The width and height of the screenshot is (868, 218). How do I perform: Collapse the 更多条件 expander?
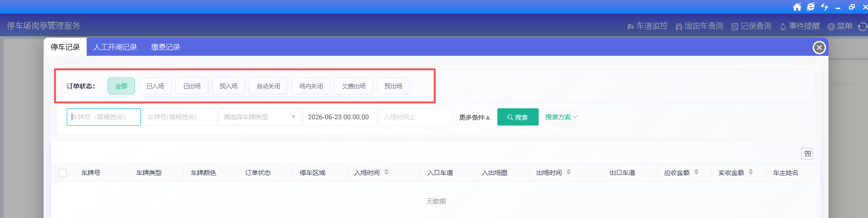point(475,117)
